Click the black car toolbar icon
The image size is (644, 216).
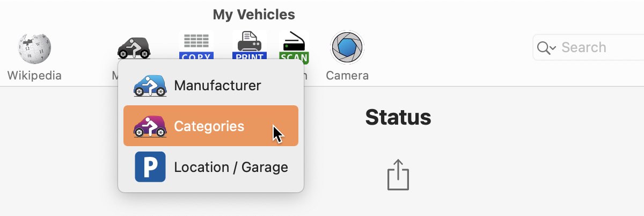(134, 47)
